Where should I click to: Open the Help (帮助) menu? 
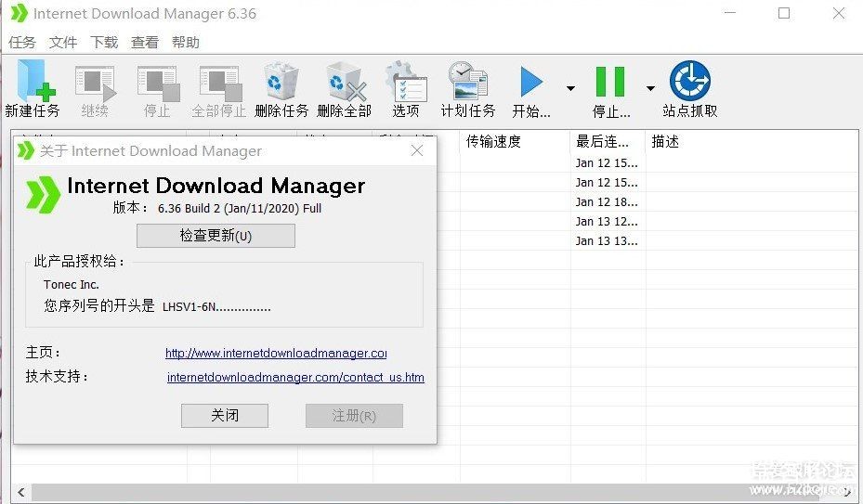(x=186, y=43)
